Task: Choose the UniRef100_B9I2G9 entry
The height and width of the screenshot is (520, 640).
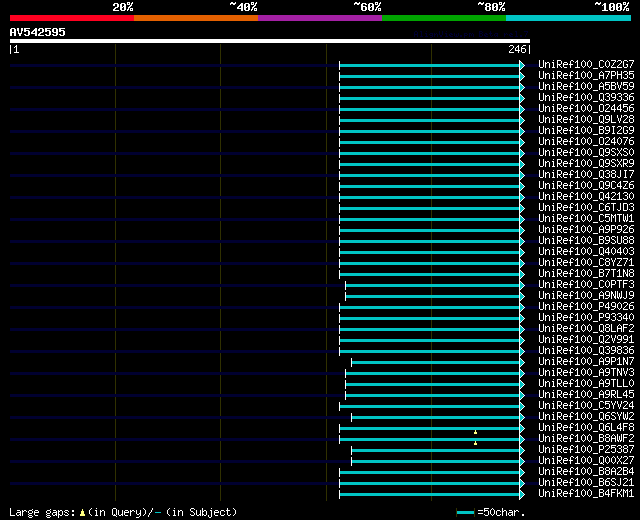Action: click(x=586, y=131)
